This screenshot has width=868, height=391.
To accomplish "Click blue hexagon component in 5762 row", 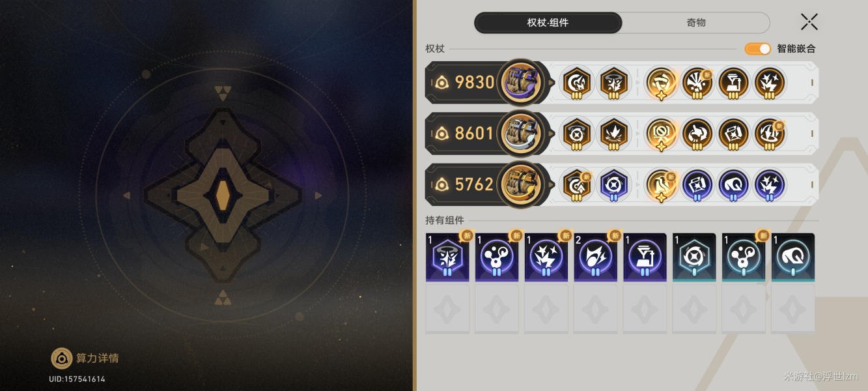I will [x=613, y=184].
